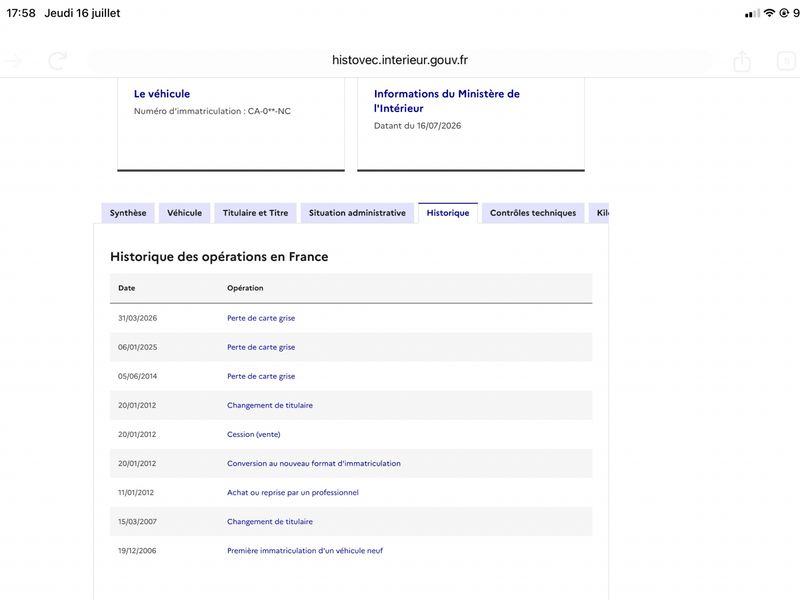800x600 pixels.
Task: Select the date 06/01/2025
Action: click(x=137, y=347)
